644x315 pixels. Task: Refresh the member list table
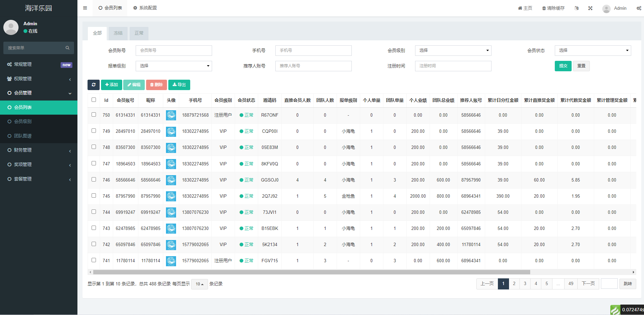click(x=93, y=85)
